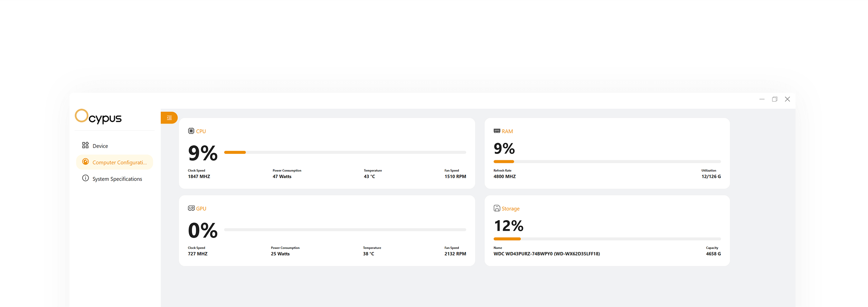
Task: Open System Specifications page
Action: click(117, 179)
